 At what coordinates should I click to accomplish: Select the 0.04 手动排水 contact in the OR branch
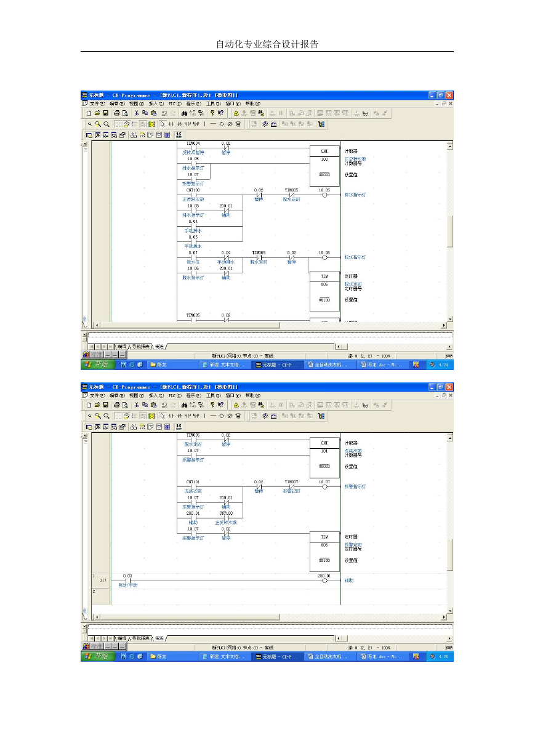click(193, 226)
